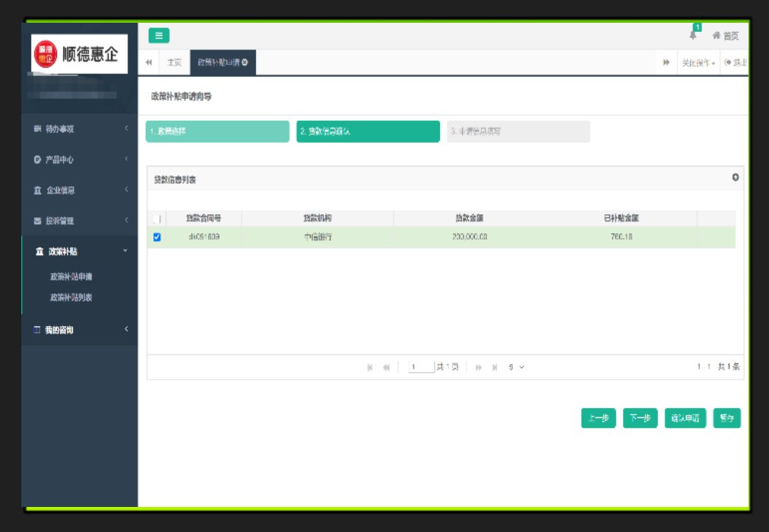Click the next page arrow in pagination
The height and width of the screenshot is (532, 769).
tap(479, 367)
